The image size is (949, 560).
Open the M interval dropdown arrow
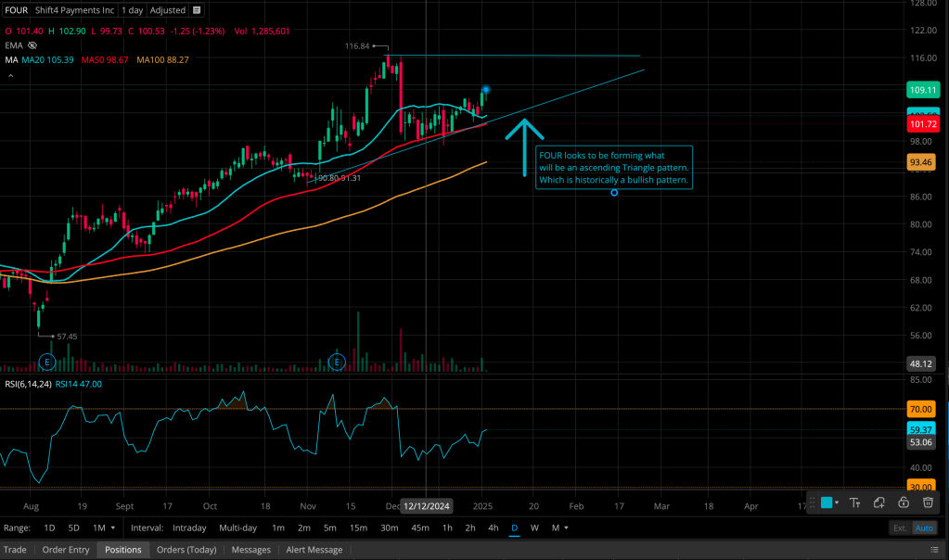point(566,528)
